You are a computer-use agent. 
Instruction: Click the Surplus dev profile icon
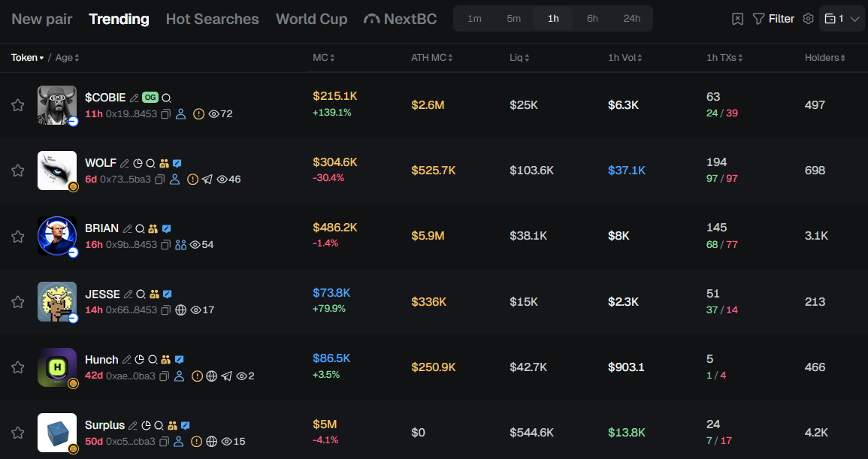tap(179, 441)
